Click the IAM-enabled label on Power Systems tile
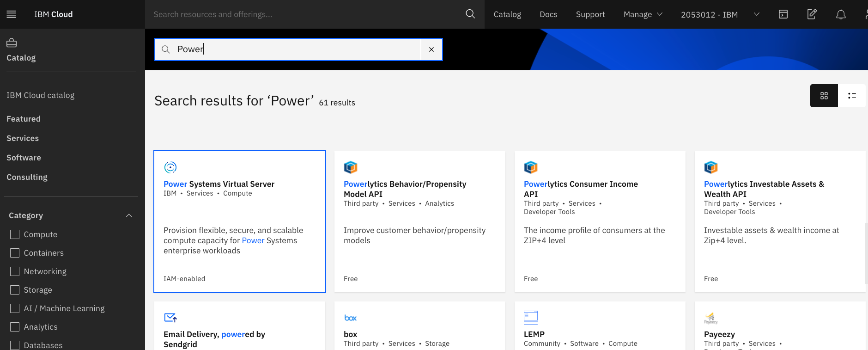The height and width of the screenshot is (350, 868). [184, 279]
